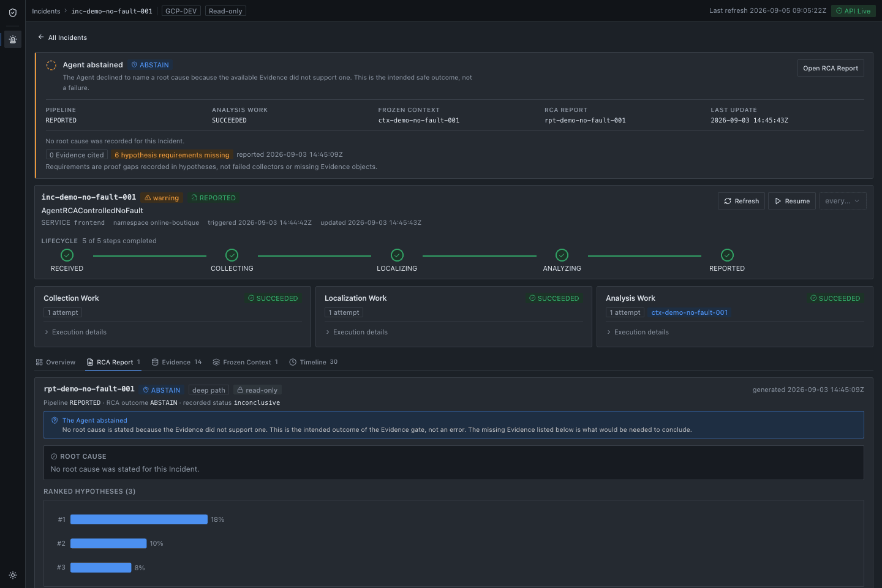The width and height of the screenshot is (882, 588).
Task: Expand Collection Work execution details
Action: pyautogui.click(x=75, y=332)
